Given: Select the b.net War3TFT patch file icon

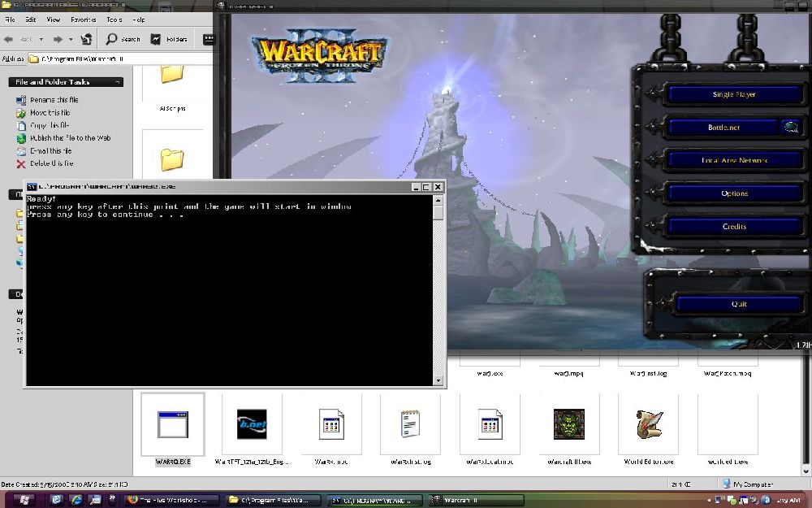Looking at the screenshot, I should (252, 424).
